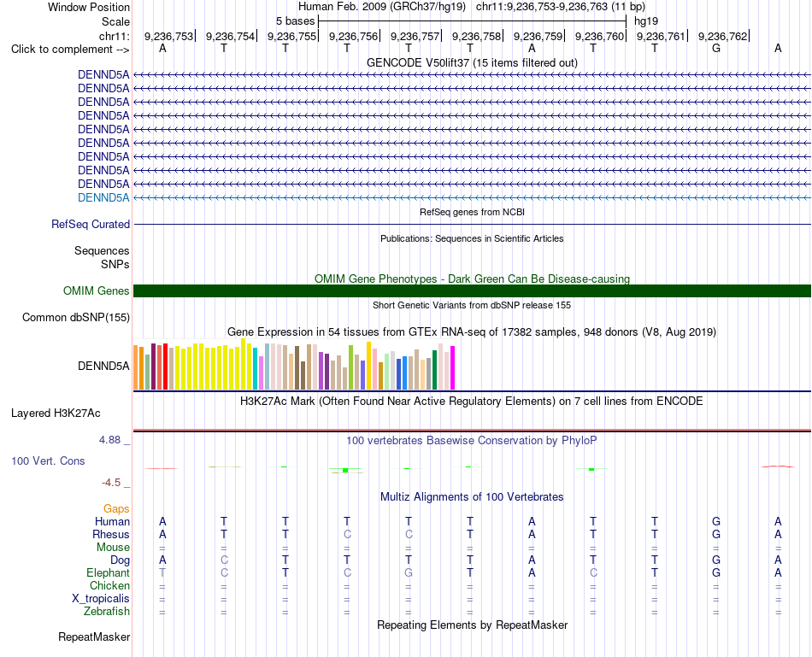Click the -4.5 PhyloP lower value
Image resolution: width=812 pixels, height=657 pixels.
(x=111, y=483)
